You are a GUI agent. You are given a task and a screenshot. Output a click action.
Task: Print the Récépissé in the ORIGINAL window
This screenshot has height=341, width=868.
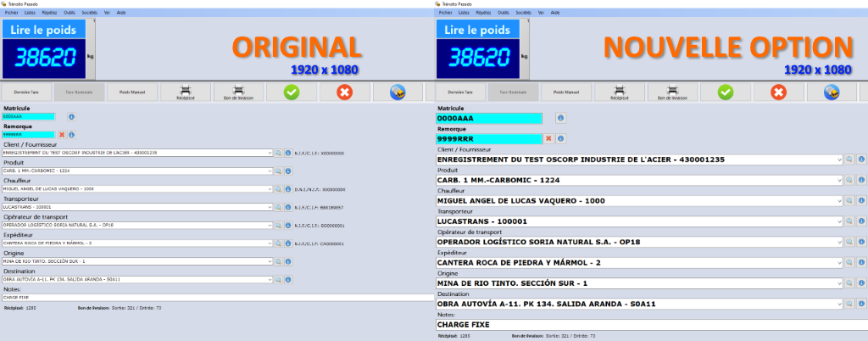pyautogui.click(x=186, y=92)
